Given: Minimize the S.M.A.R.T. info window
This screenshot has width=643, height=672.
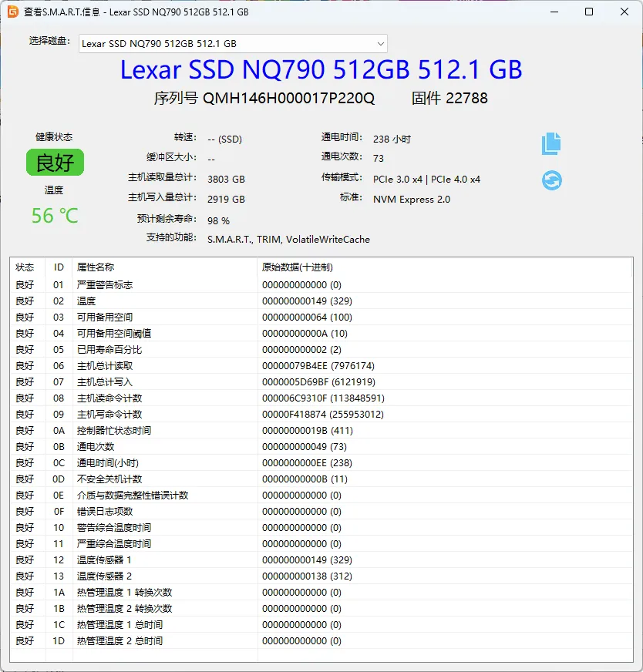Looking at the screenshot, I should pos(554,12).
